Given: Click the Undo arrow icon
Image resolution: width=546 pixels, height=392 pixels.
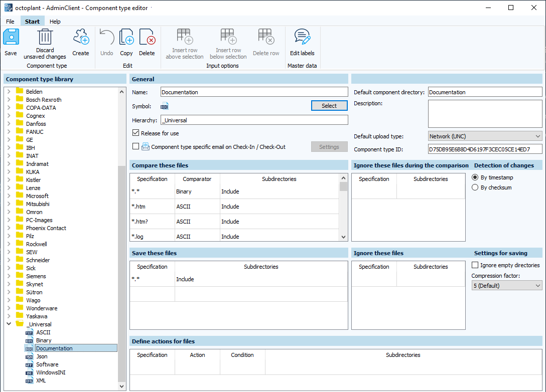Looking at the screenshot, I should click(106, 37).
